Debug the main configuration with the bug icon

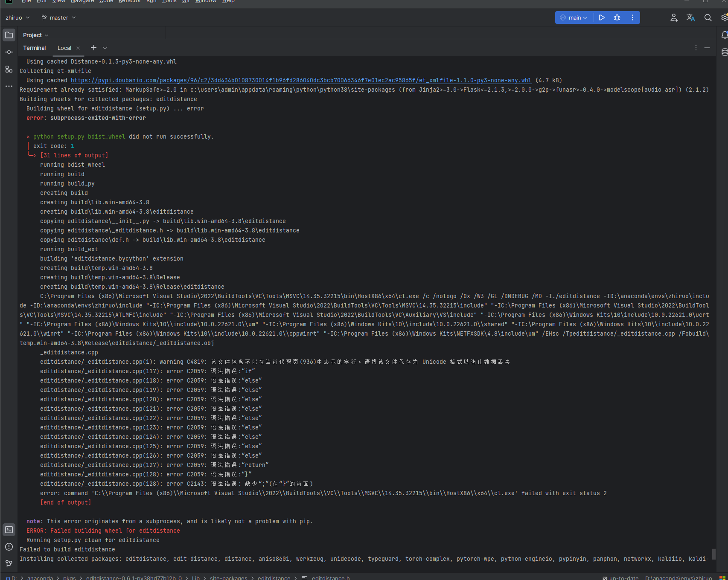tap(617, 17)
